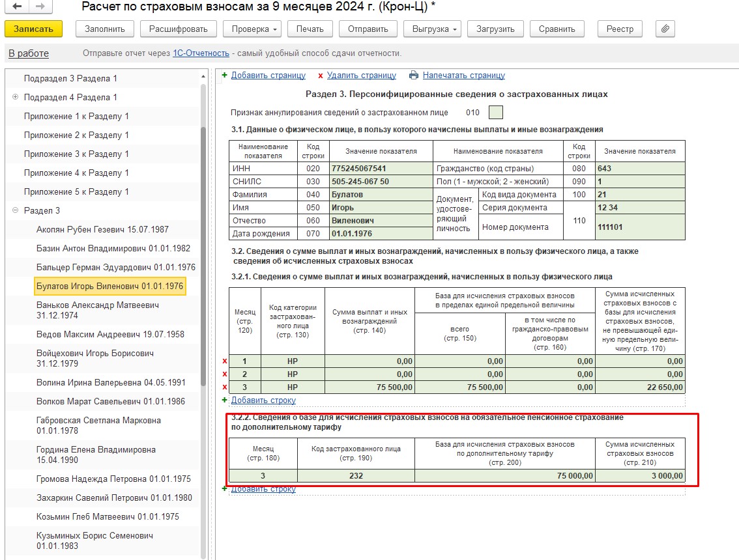Select Подраздел 3 Раздела 1

pyautogui.click(x=70, y=78)
